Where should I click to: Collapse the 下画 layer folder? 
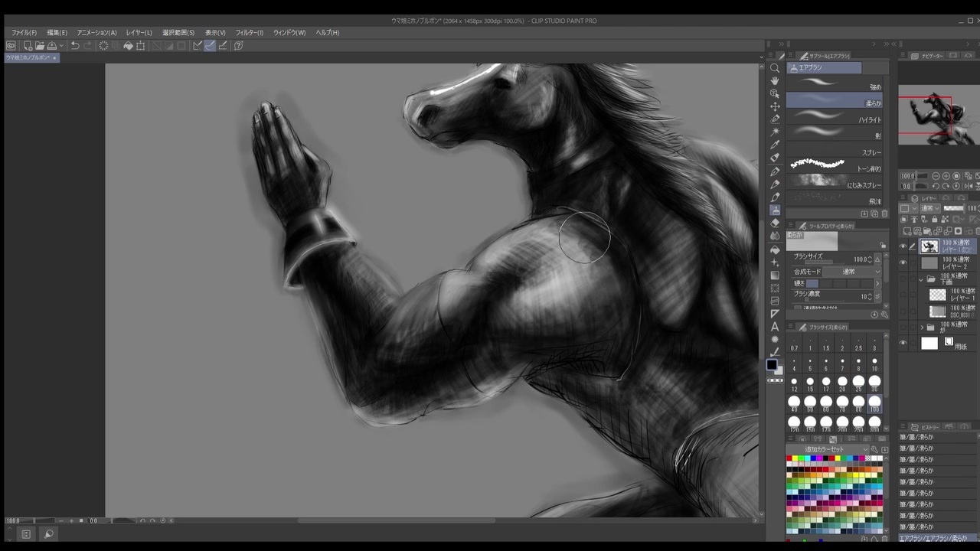click(921, 279)
